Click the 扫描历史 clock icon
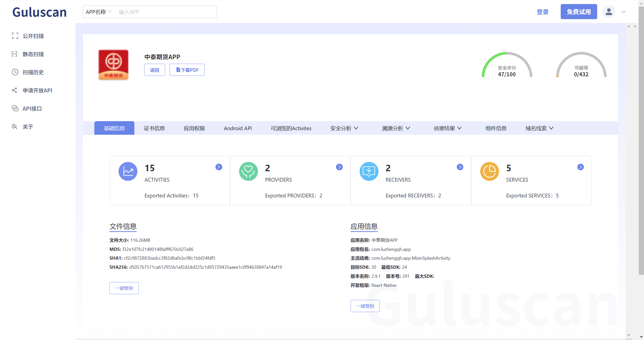This screenshot has width=644, height=340. point(15,72)
